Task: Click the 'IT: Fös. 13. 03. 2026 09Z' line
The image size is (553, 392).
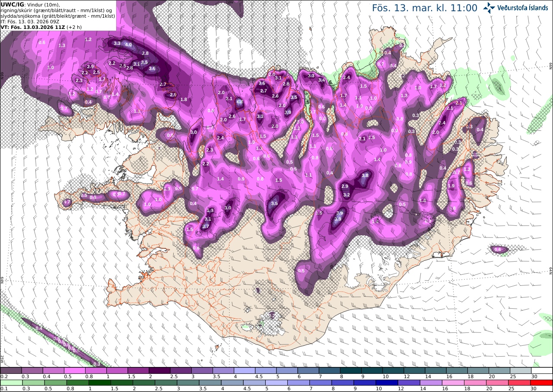Action: [30, 21]
